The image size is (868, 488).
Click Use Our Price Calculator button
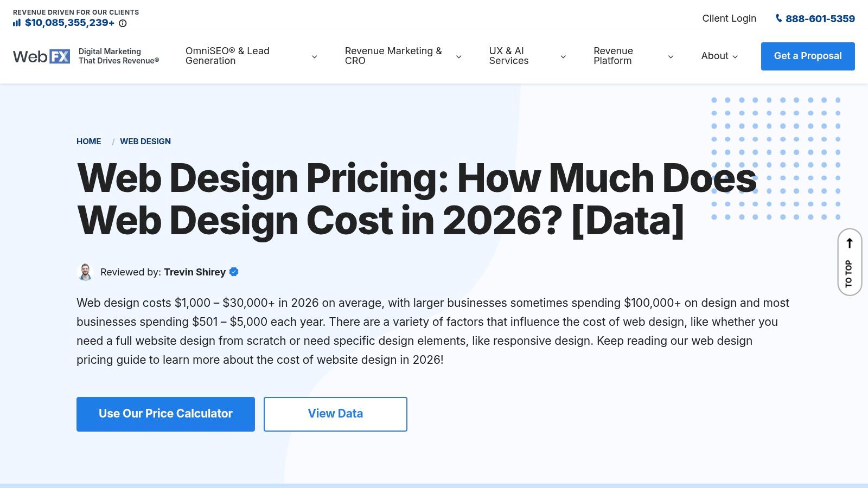pyautogui.click(x=165, y=414)
